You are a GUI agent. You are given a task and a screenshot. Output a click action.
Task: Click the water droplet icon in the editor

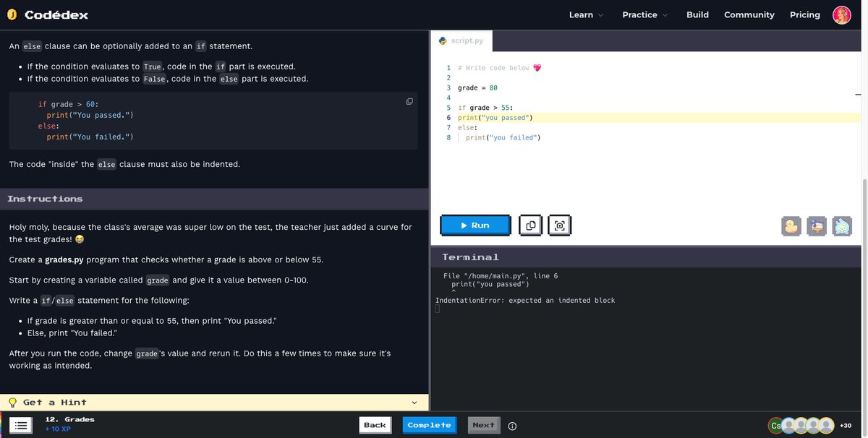[x=841, y=226]
